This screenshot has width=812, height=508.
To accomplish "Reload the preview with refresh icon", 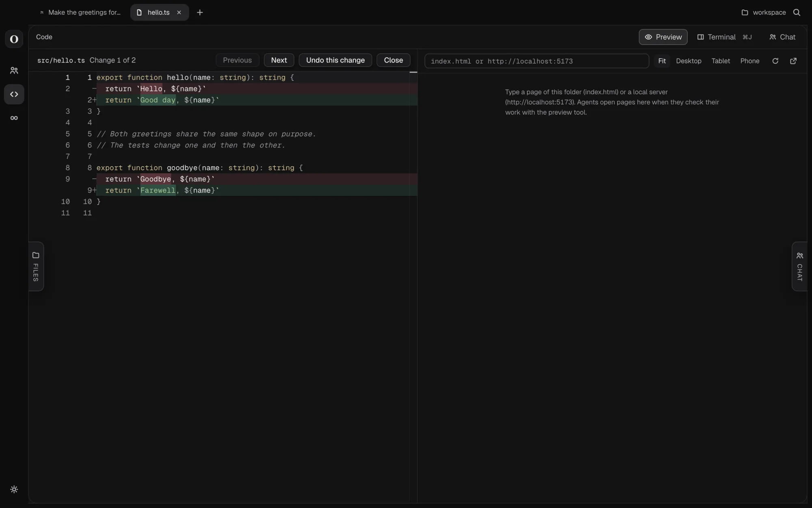I will click(x=775, y=61).
